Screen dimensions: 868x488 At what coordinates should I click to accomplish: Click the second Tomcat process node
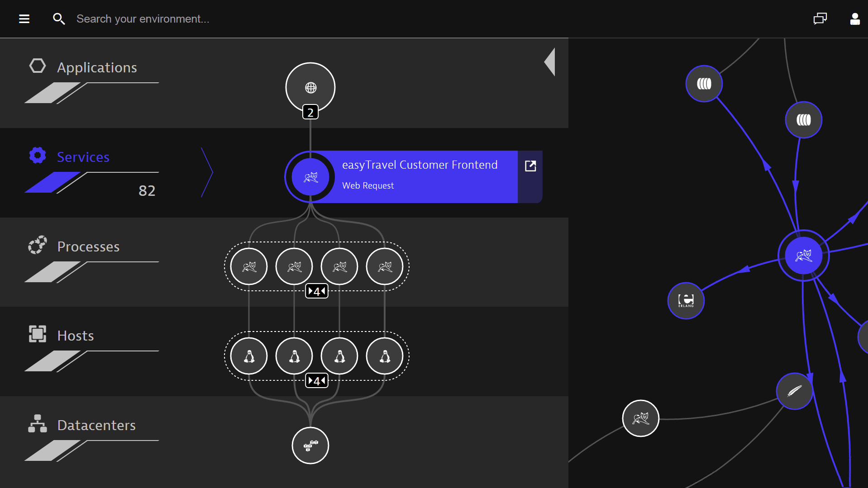tap(294, 266)
